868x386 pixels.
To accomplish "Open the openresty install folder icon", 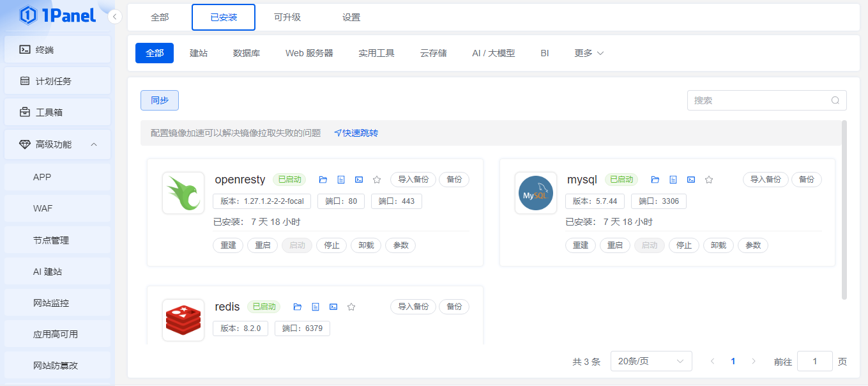I will 323,180.
